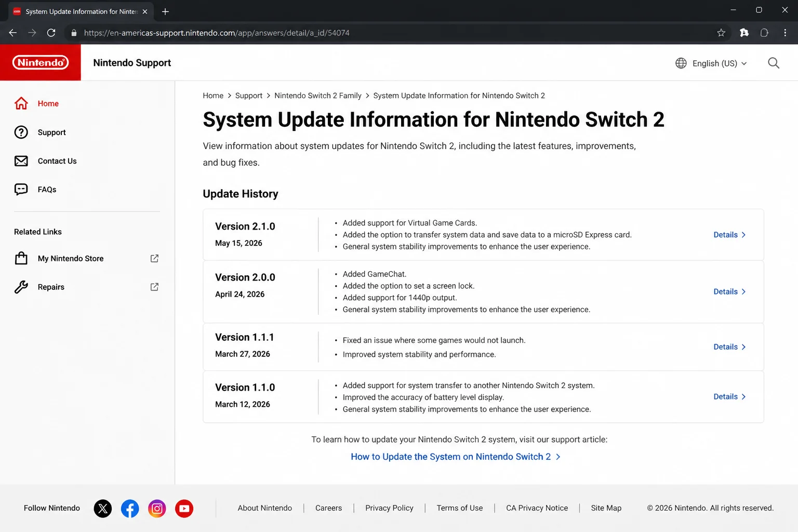Click external link icon beside Repairs
The height and width of the screenshot is (532, 798).
click(154, 287)
